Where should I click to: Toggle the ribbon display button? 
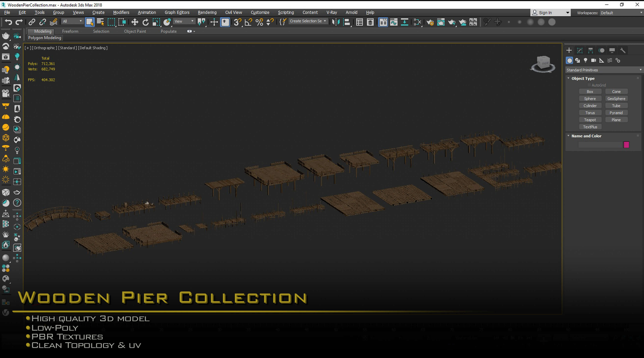point(383,22)
